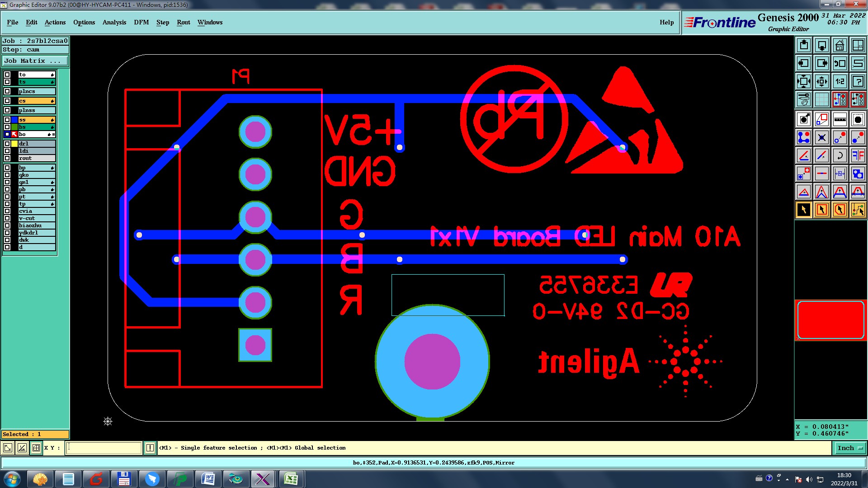Screen dimensions: 868x488
Task: Toggle display checkbox for layer plnss
Action: tap(7, 110)
